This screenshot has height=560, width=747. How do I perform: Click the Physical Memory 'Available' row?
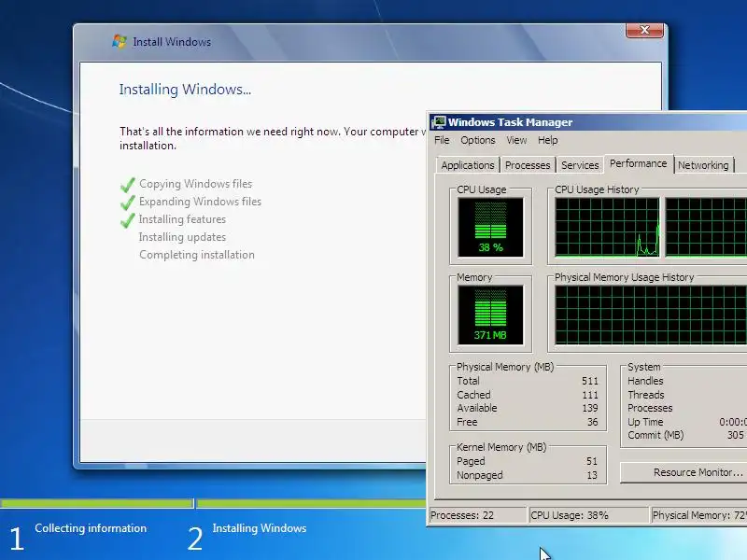pyautogui.click(x=528, y=408)
